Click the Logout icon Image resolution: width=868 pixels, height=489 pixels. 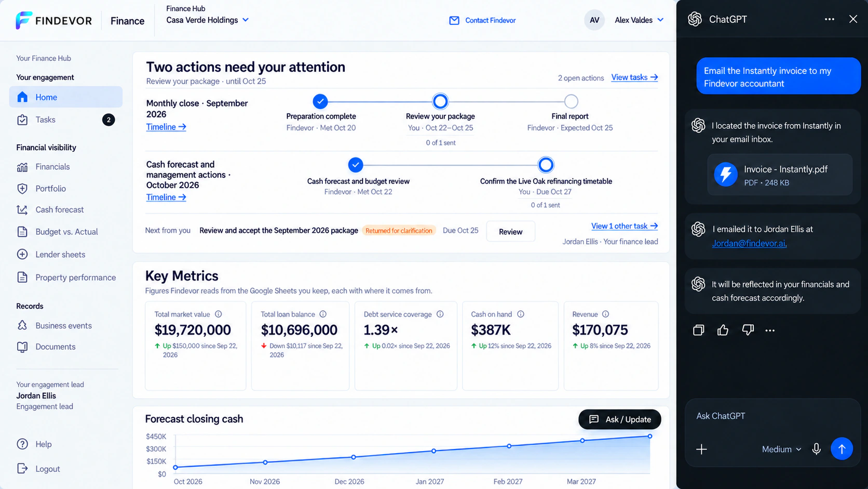tap(22, 469)
